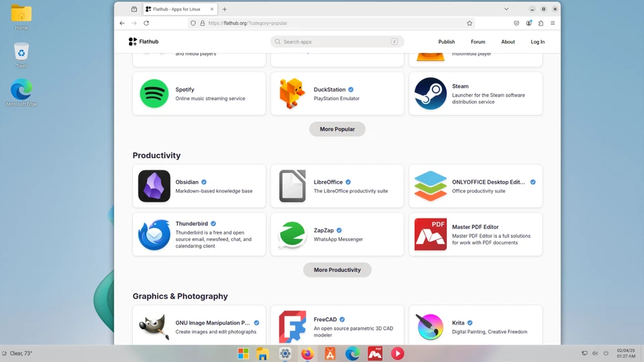Open the Obsidian crystal icon
Screen dimensions: 644x362
154,186
